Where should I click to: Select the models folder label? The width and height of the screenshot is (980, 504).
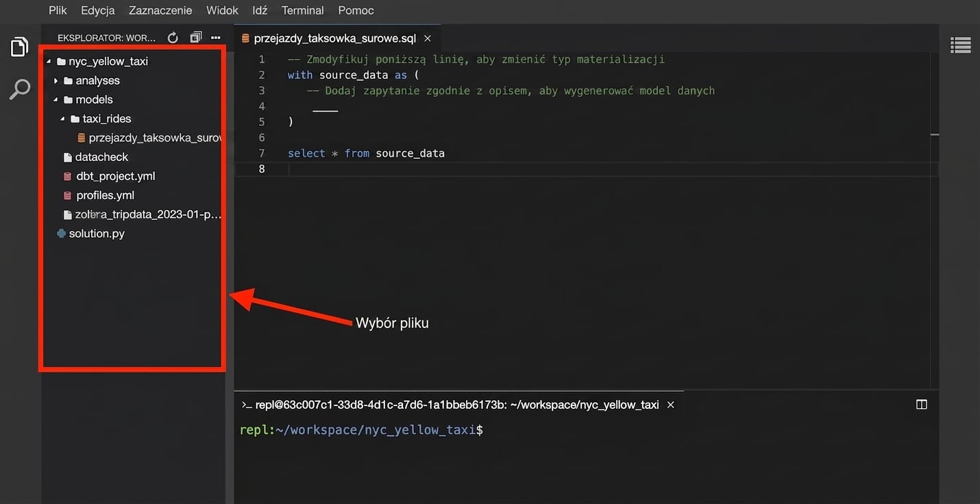click(x=94, y=99)
